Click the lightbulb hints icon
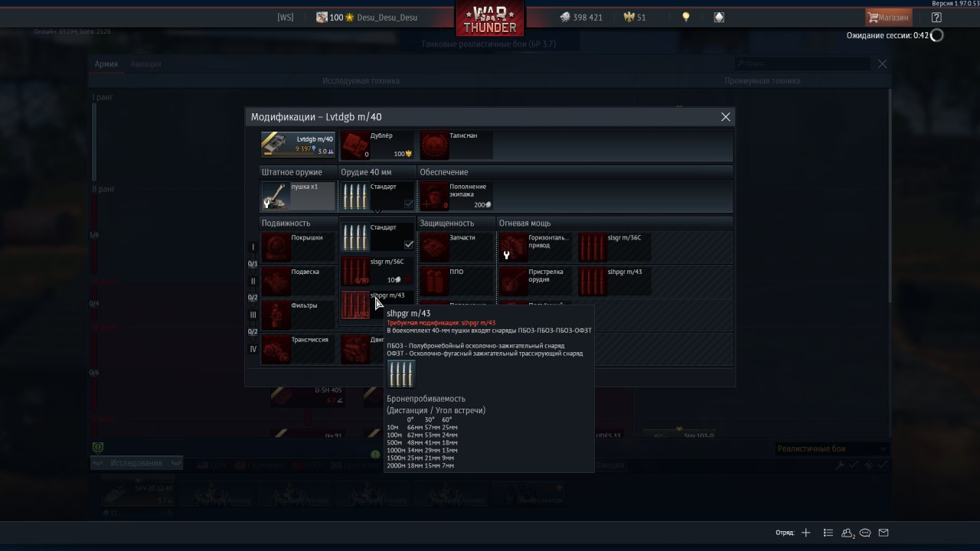Screen dimensions: 980x551 point(686,18)
